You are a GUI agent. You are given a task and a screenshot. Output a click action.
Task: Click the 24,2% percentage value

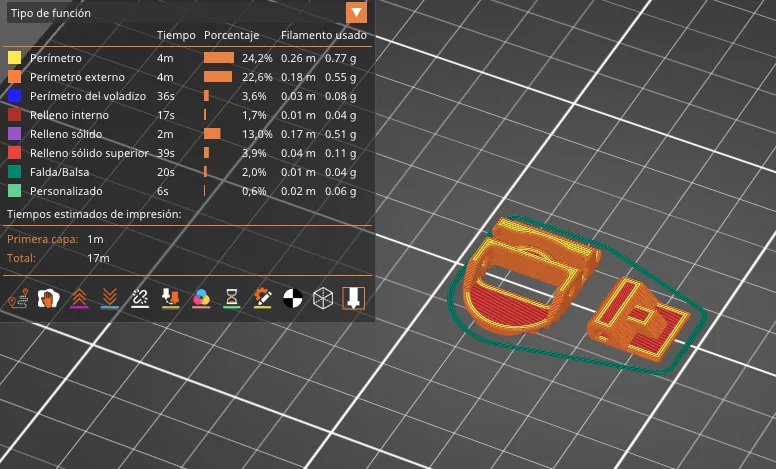[x=257, y=58]
